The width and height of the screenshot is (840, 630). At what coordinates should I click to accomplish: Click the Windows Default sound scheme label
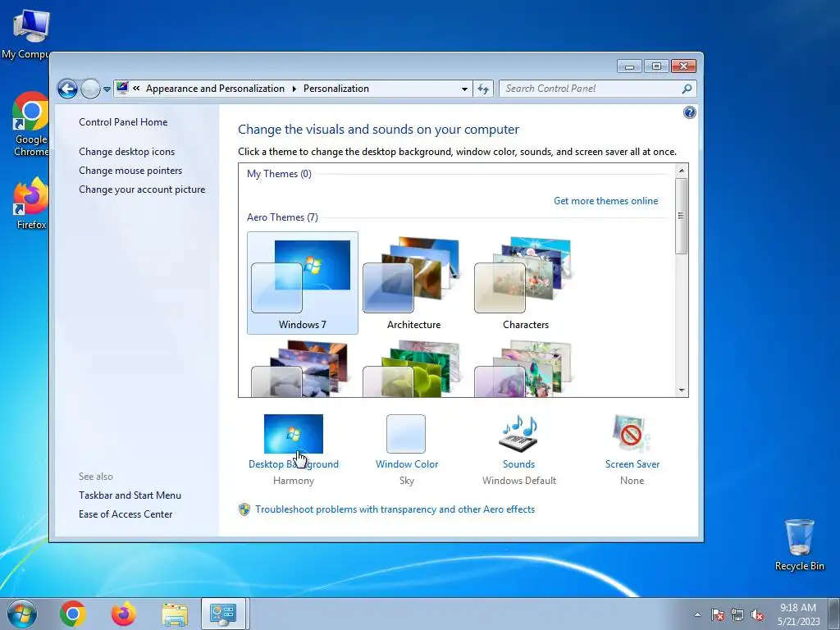coord(519,481)
